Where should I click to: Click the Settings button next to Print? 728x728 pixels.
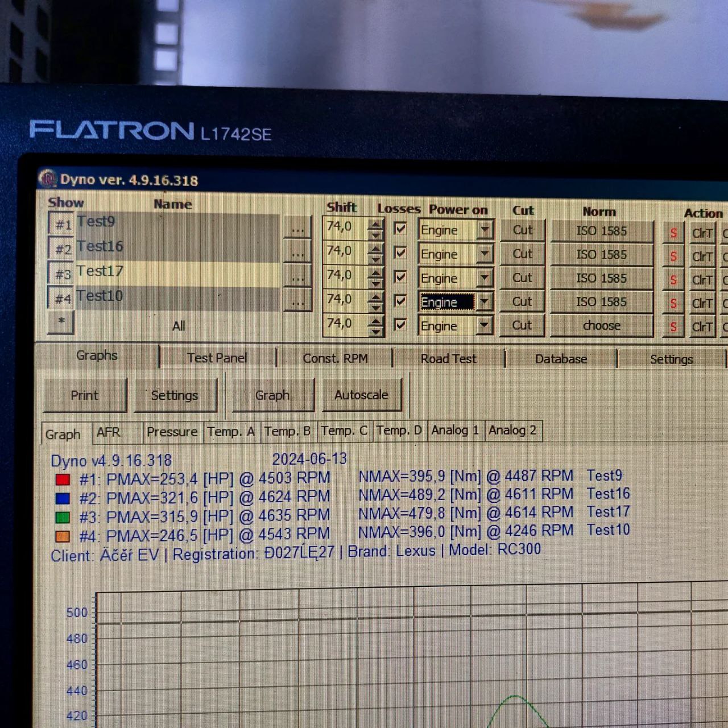(x=175, y=395)
